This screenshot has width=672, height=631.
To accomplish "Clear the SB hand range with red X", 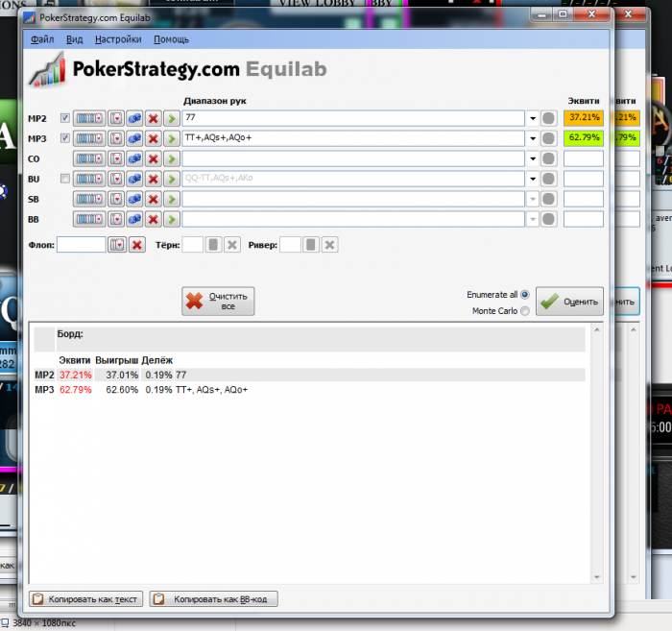I will point(153,199).
